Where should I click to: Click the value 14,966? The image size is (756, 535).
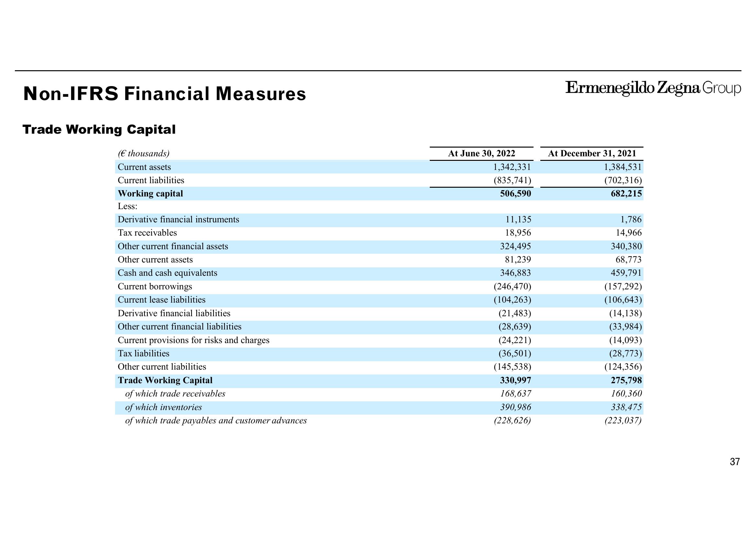(629, 233)
